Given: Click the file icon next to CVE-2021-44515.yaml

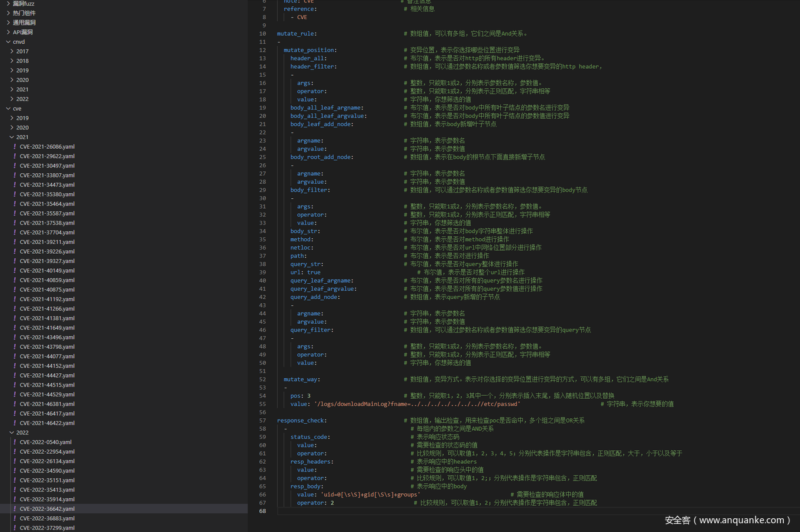Looking at the screenshot, I should click(x=15, y=385).
